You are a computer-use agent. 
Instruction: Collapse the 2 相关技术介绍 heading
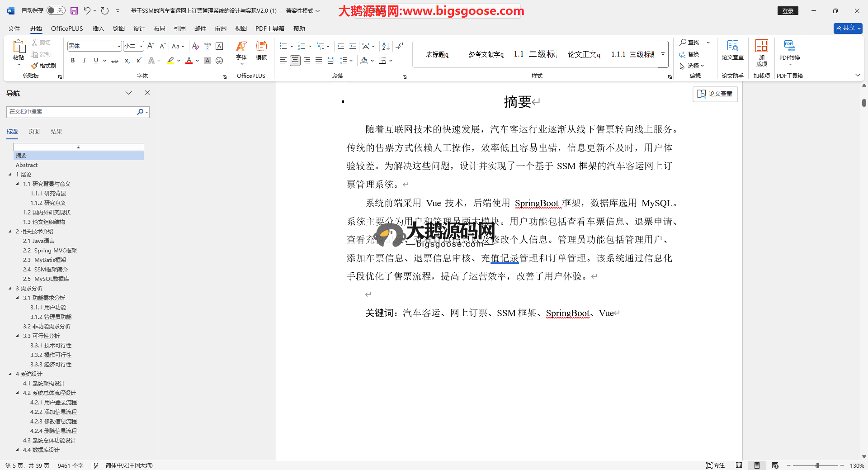point(10,231)
